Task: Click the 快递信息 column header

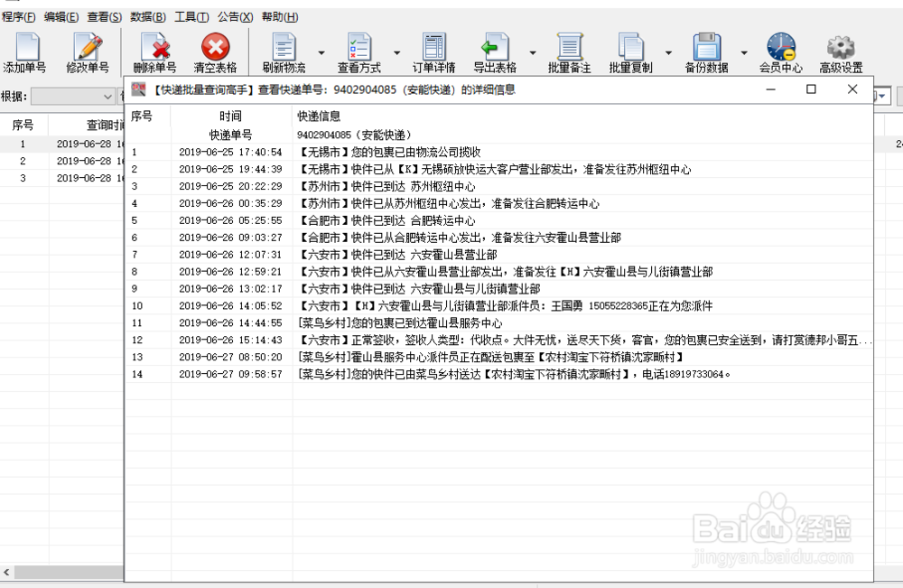Action: (582, 117)
